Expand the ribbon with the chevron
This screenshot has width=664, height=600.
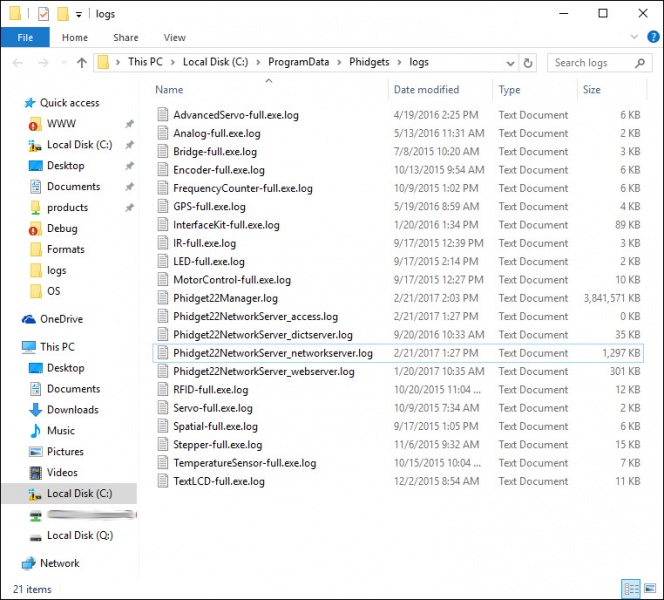[634, 37]
